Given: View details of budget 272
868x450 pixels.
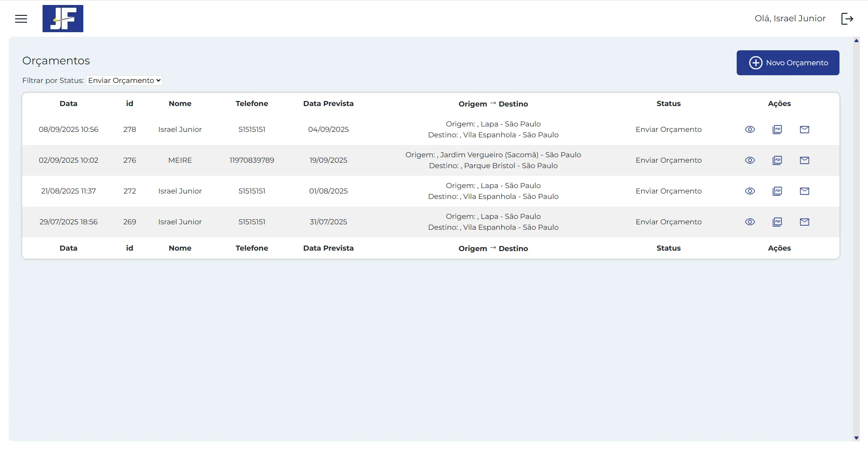Looking at the screenshot, I should point(750,191).
